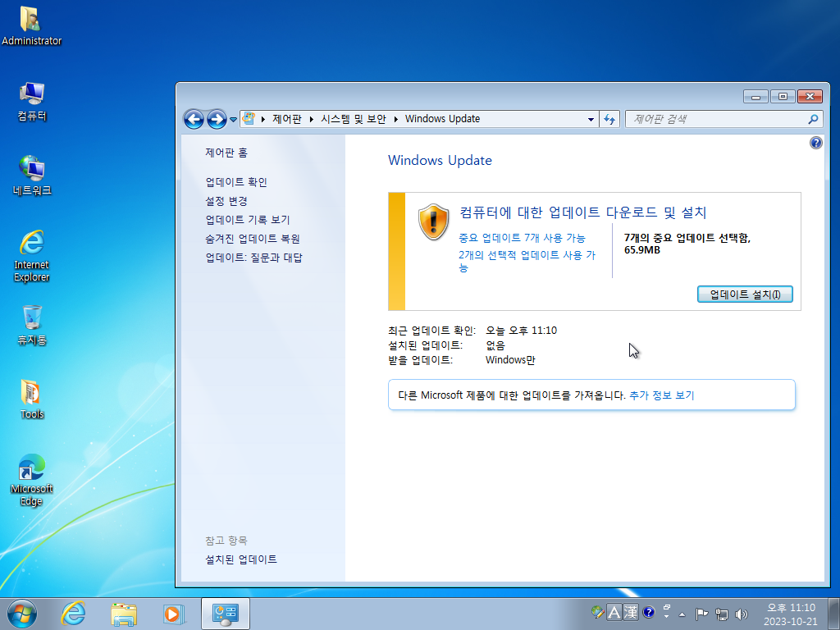This screenshot has height=630, width=840.
Task: Click 업데이트 확인 in the sidebar
Action: pos(236,182)
